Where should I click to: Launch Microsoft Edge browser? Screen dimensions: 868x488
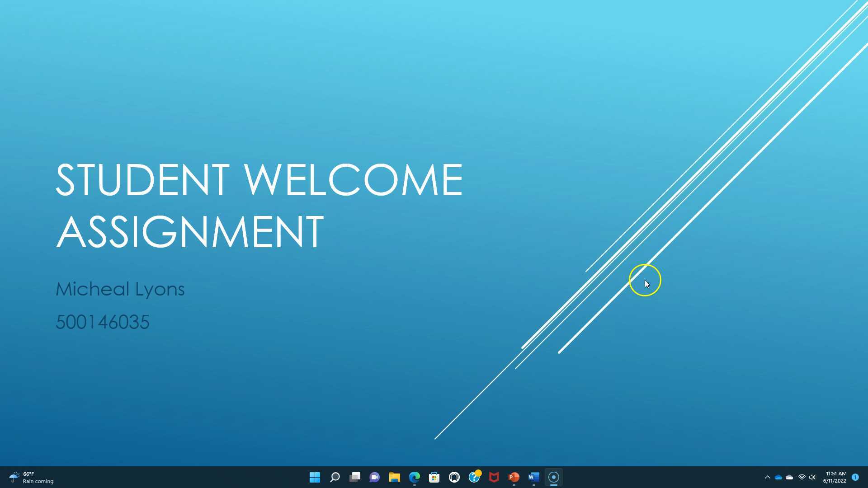(414, 477)
